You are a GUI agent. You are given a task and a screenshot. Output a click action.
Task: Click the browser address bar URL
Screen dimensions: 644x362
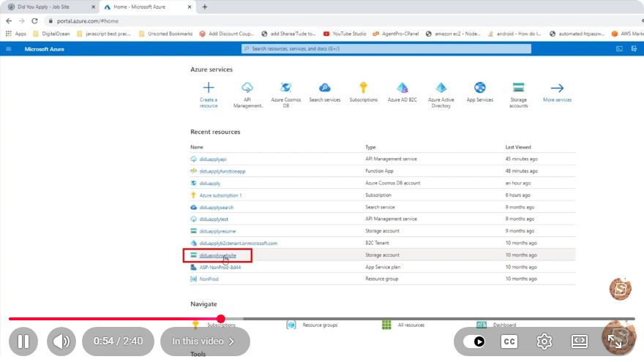88,21
